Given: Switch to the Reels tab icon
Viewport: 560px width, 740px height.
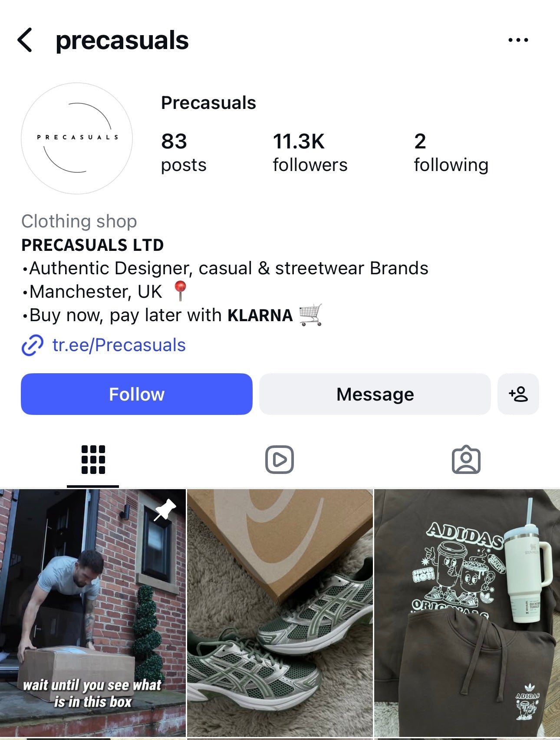Looking at the screenshot, I should coord(280,460).
